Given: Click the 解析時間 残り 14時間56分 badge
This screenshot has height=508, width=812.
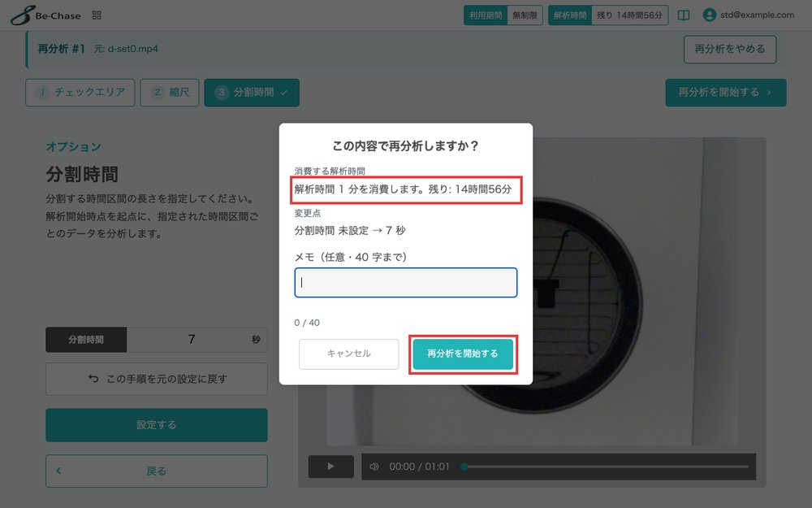Looking at the screenshot, I should [608, 15].
